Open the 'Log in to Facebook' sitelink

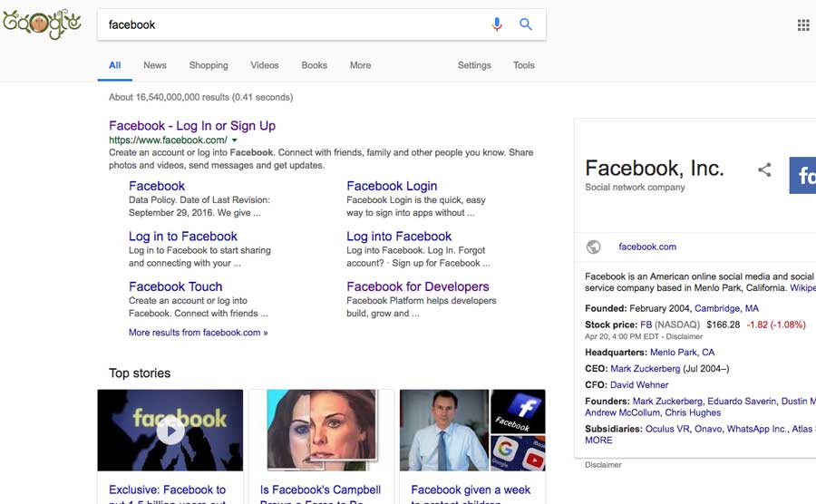[183, 236]
